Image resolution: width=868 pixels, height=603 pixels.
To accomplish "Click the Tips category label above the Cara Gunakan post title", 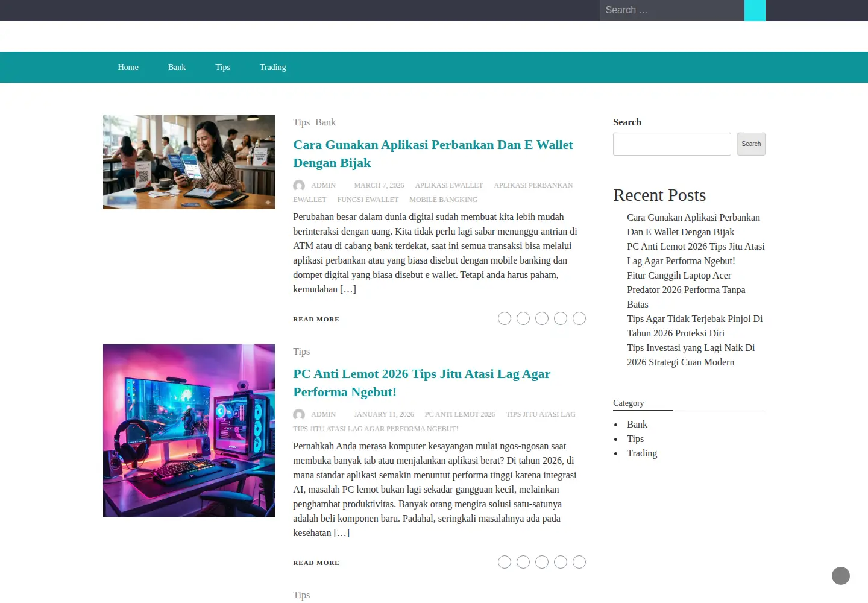I will (301, 122).
